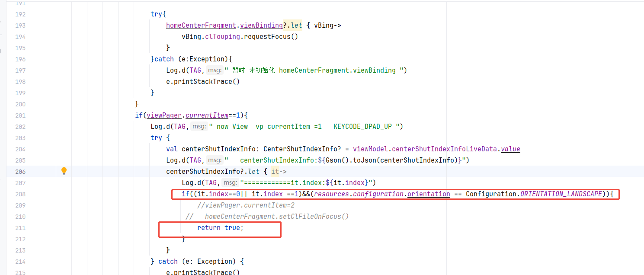
Task: Click line number 213 in the gutter
Action: pyautogui.click(x=20, y=250)
